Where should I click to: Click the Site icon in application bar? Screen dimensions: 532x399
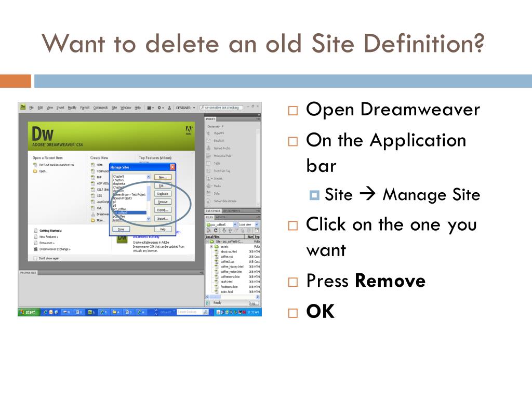point(169,108)
